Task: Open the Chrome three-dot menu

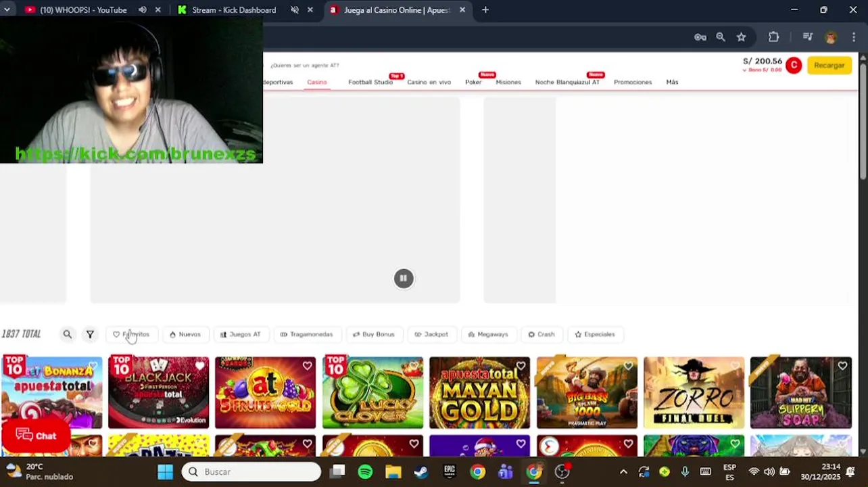Action: 854,37
